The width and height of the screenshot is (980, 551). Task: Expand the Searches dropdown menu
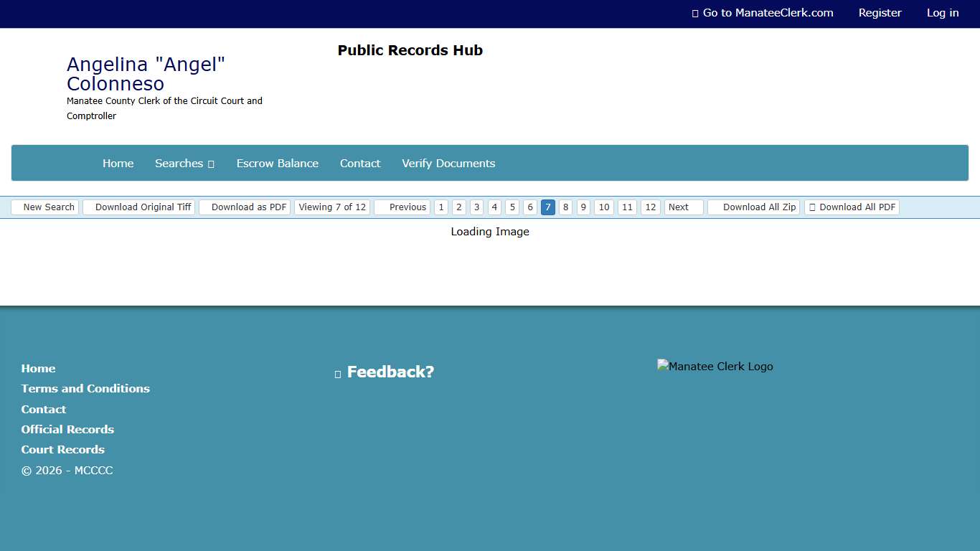184,163
